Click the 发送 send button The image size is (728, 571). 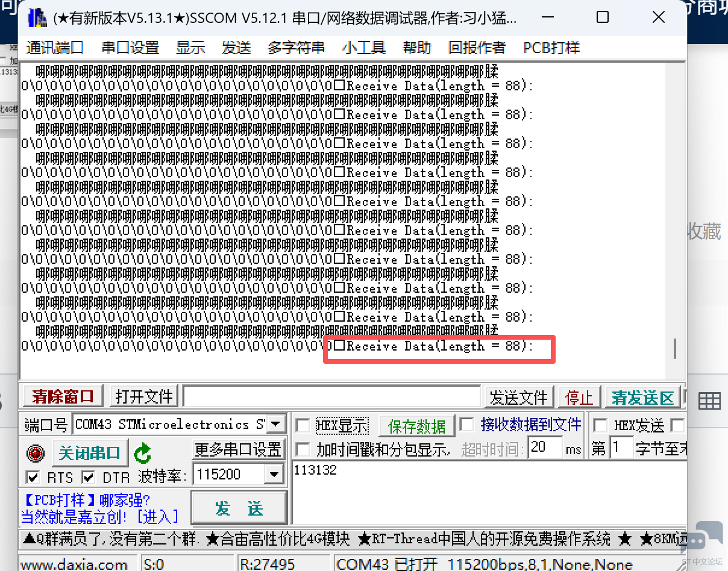[239, 508]
